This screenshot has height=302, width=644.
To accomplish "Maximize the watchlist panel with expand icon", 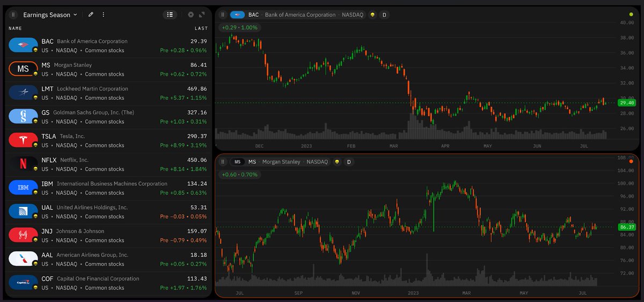I will (202, 15).
